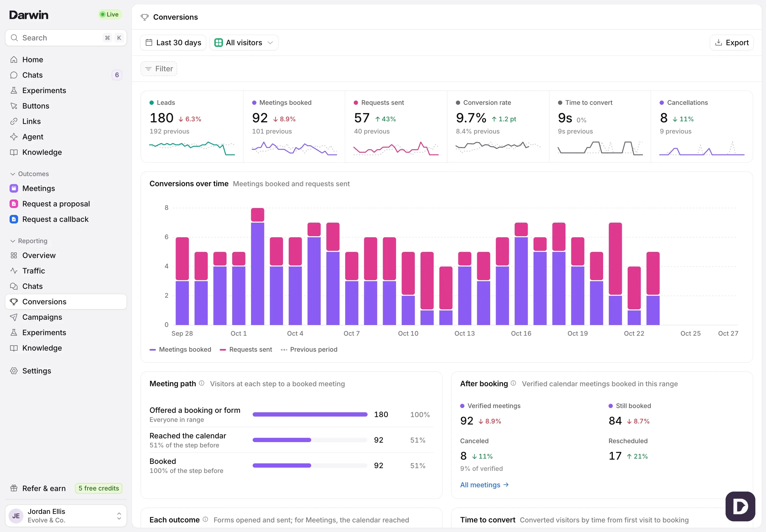Select the Leads metric card
The image size is (766, 532).
[192, 127]
